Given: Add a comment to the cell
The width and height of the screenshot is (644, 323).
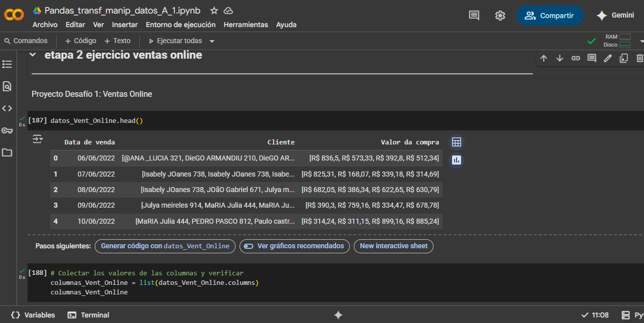Looking at the screenshot, I should point(592,58).
